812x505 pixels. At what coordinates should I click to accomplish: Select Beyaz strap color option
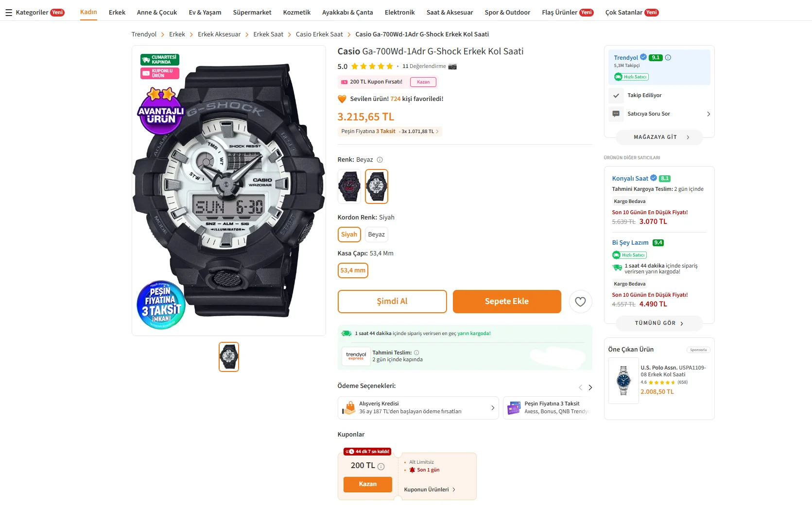377,235
